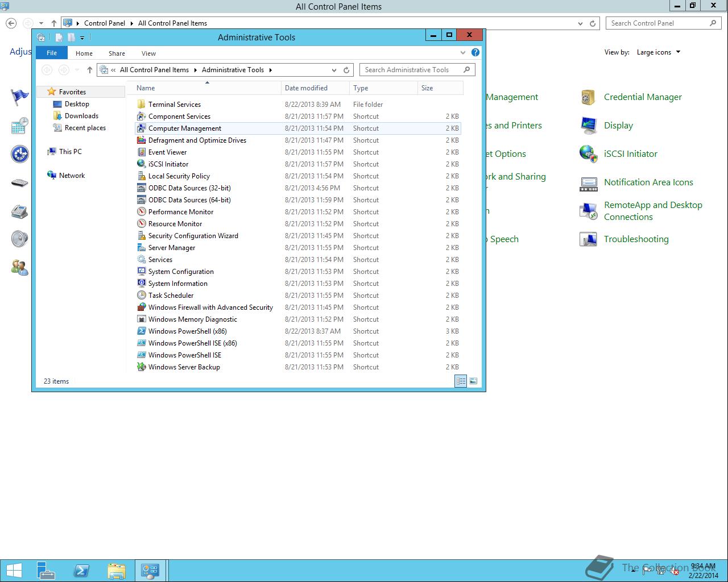Select Windows PowerShell (x86) icon
This screenshot has width=728, height=582.
141,331
